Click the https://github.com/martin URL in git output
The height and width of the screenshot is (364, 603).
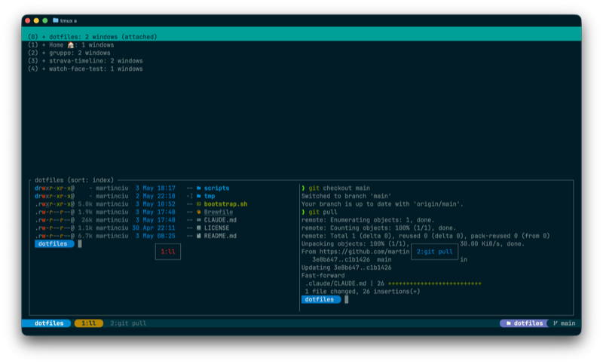(x=365, y=252)
